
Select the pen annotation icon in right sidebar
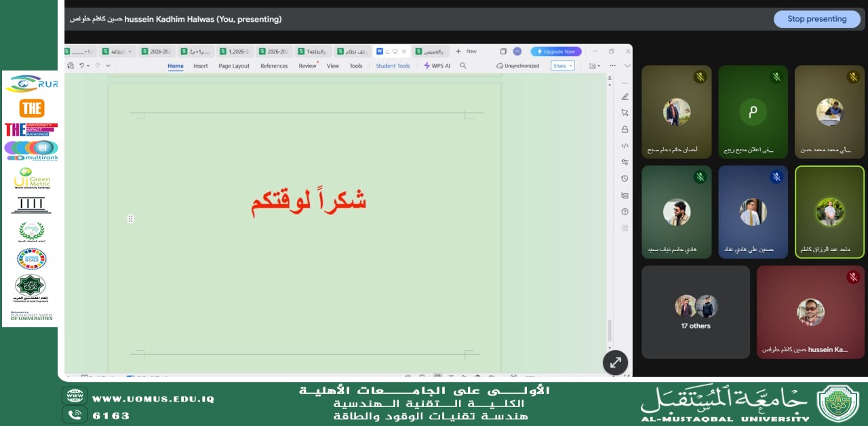(x=624, y=97)
